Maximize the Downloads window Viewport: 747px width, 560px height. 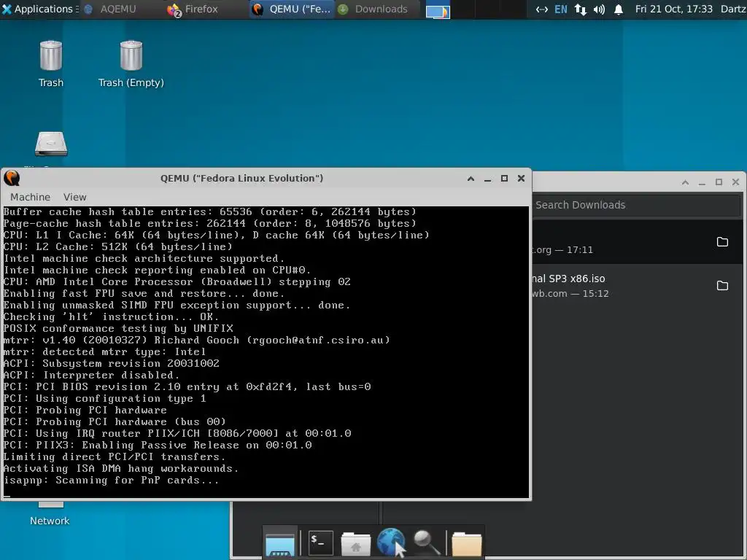[x=719, y=182]
